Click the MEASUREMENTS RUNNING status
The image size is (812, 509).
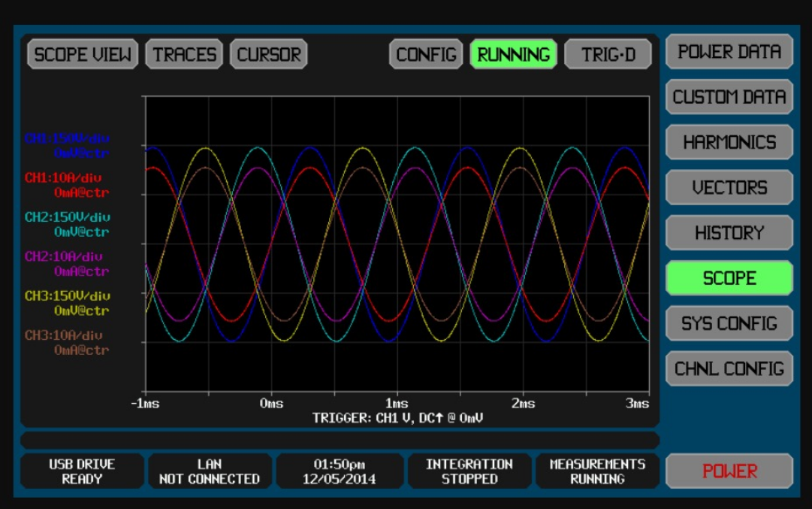click(597, 471)
